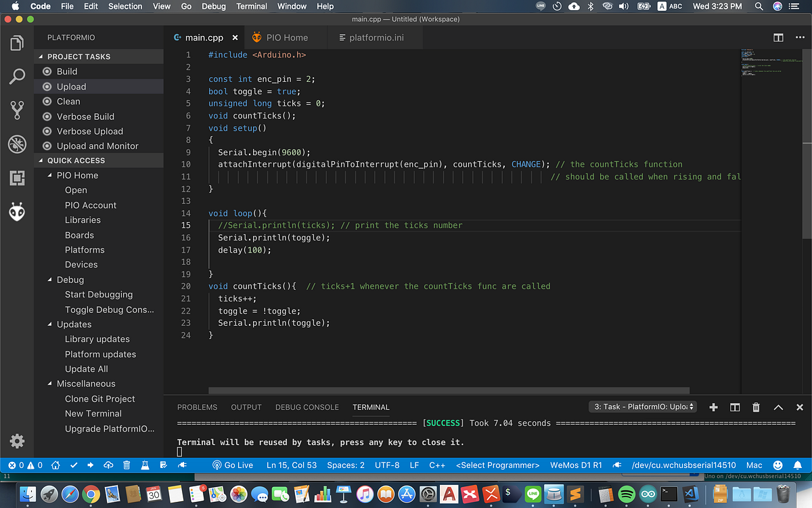Select the Search icon in the activity bar
The width and height of the screenshot is (812, 508).
[x=17, y=77]
